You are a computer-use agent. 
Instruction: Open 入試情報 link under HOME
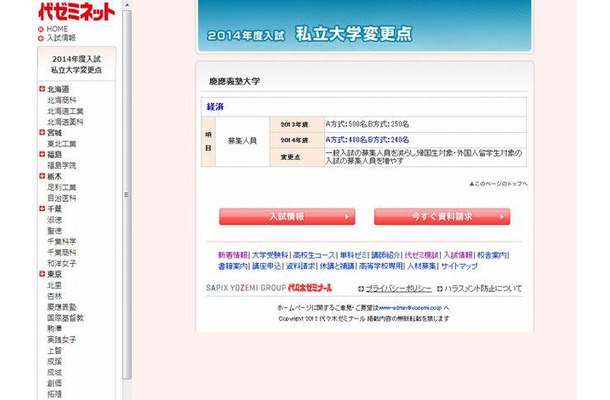click(x=61, y=38)
